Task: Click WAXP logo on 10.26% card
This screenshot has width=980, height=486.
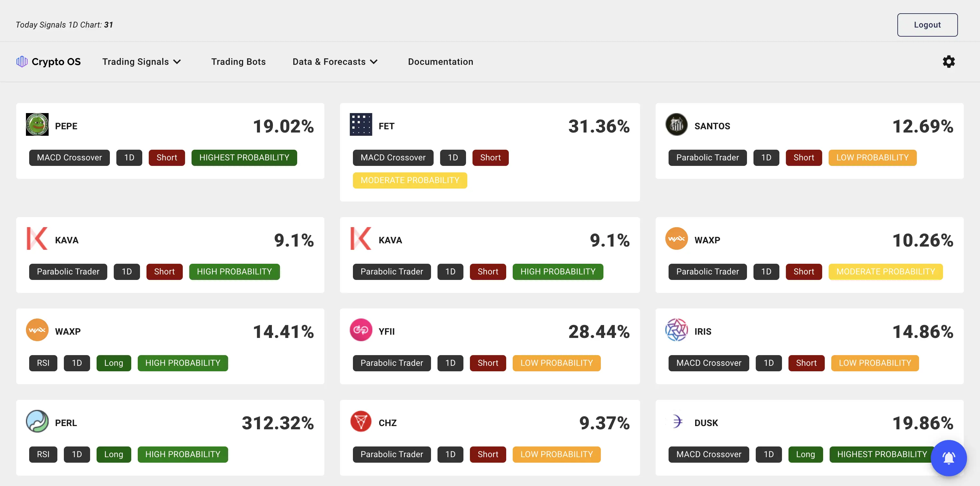Action: point(676,238)
